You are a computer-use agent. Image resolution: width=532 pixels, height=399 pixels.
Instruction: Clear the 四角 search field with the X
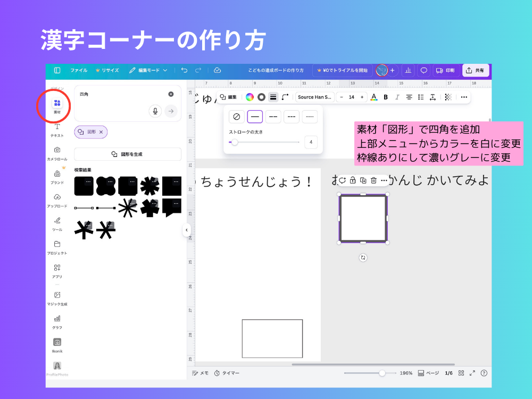(x=170, y=94)
